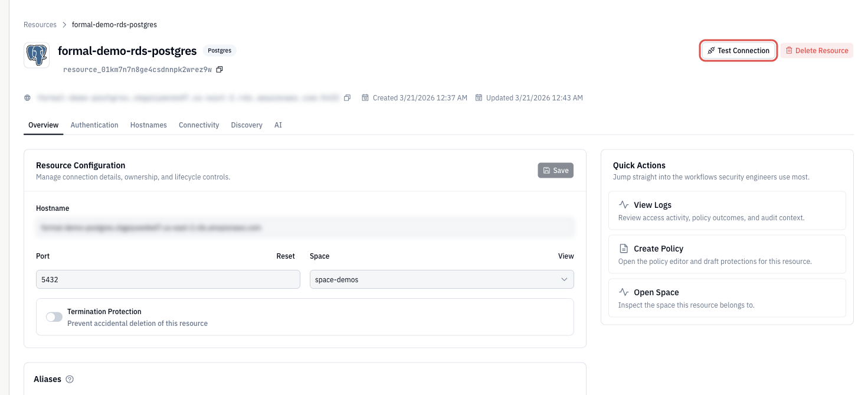Click the formal-demo-rds-postgres page heading
868x395 pixels.
coord(127,51)
